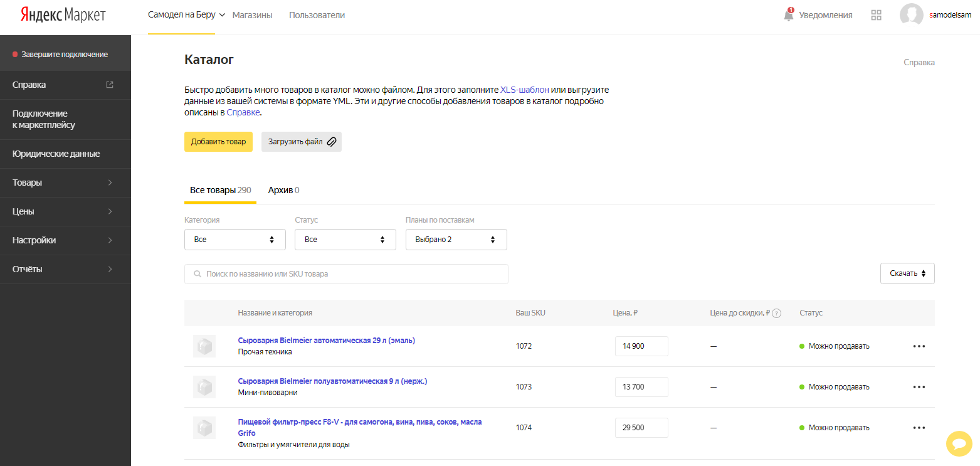980x466 pixels.
Task: Click the Загрузить файл button
Action: (x=302, y=142)
